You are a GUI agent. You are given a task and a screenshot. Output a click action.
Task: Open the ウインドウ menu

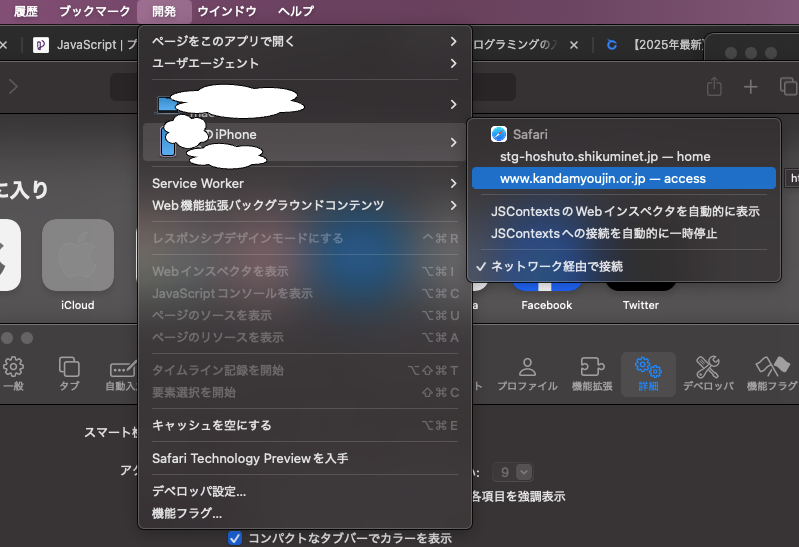tap(227, 11)
